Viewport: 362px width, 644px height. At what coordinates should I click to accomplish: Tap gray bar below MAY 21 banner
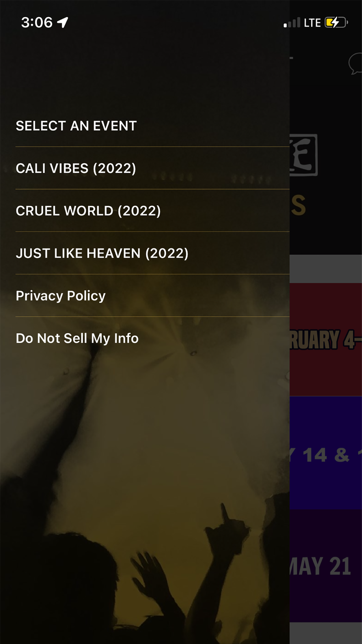tap(326, 633)
